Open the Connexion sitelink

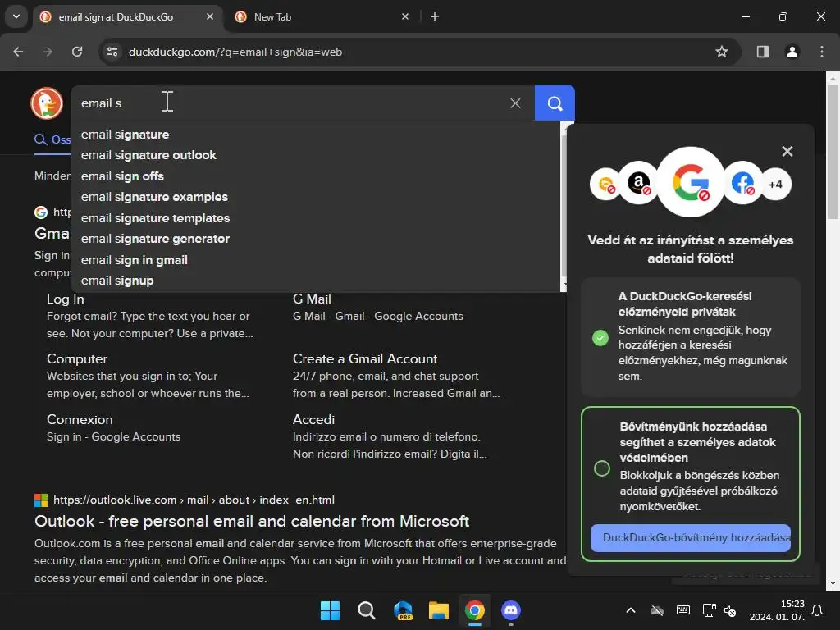[x=80, y=419]
